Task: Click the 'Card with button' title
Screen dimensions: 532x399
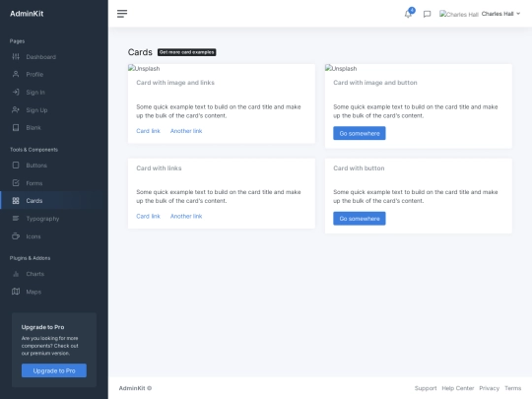Action: [x=359, y=168]
